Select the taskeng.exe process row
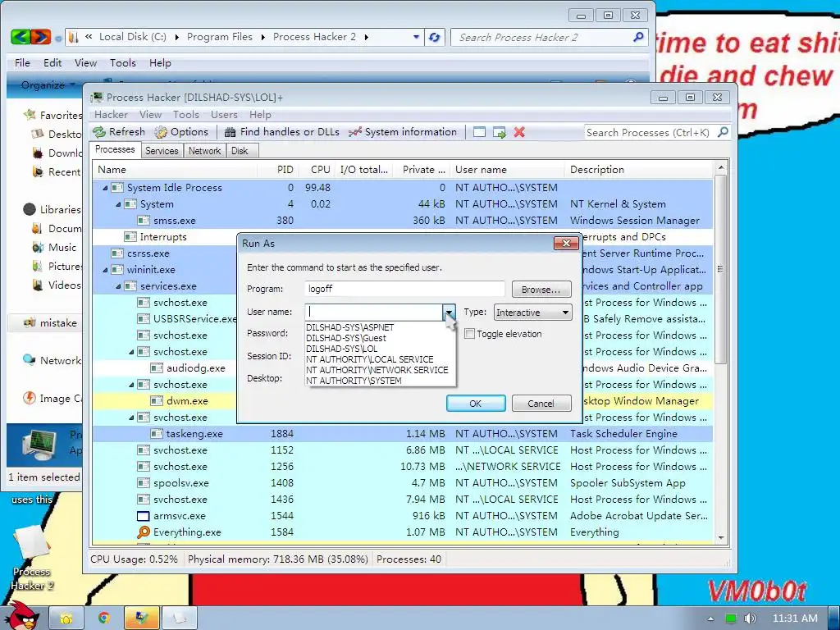Image resolution: width=840 pixels, height=630 pixels. click(402, 434)
